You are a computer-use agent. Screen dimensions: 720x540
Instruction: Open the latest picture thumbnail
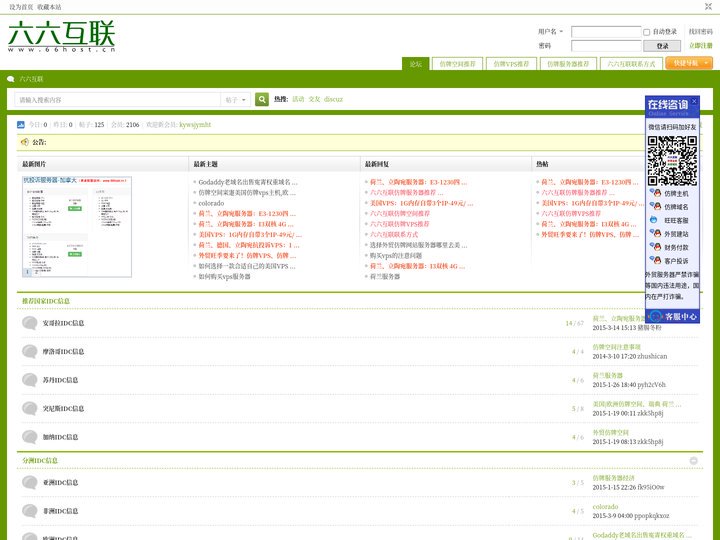[77, 226]
